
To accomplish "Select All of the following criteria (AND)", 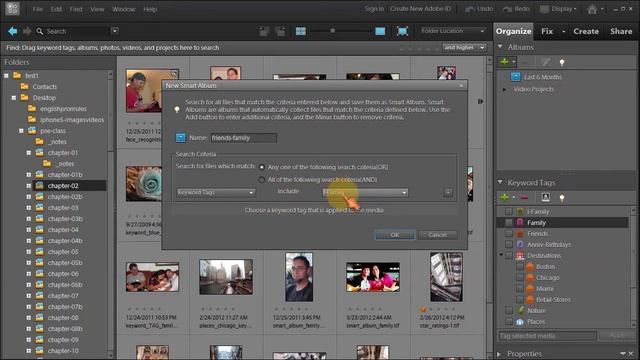I will coord(262,180).
